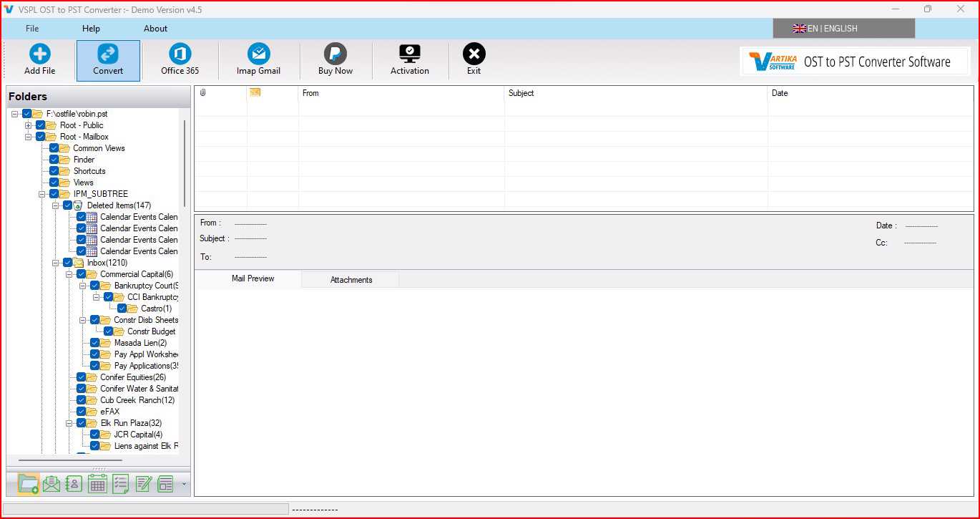Open the EN | ENGLISH language selector

tap(844, 29)
